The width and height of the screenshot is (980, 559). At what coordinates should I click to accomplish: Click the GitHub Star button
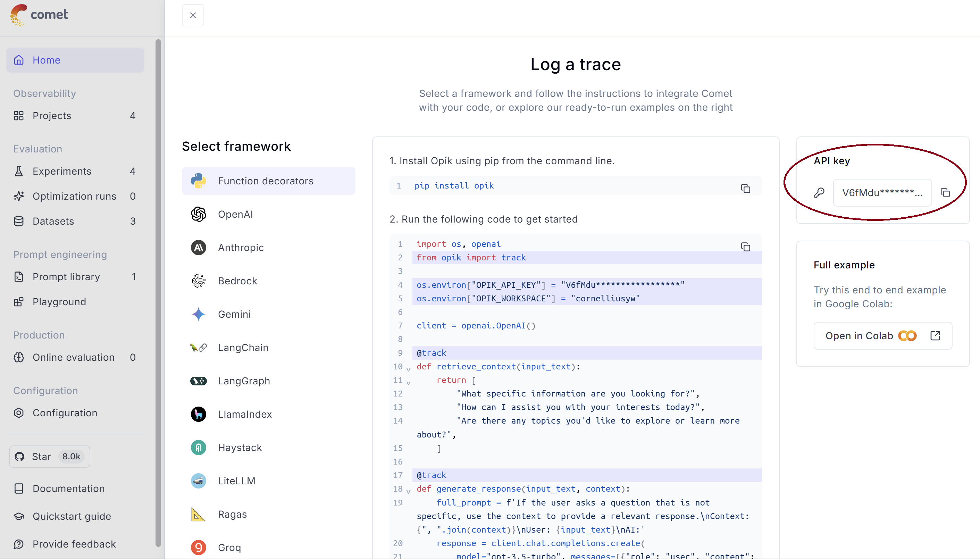point(50,457)
